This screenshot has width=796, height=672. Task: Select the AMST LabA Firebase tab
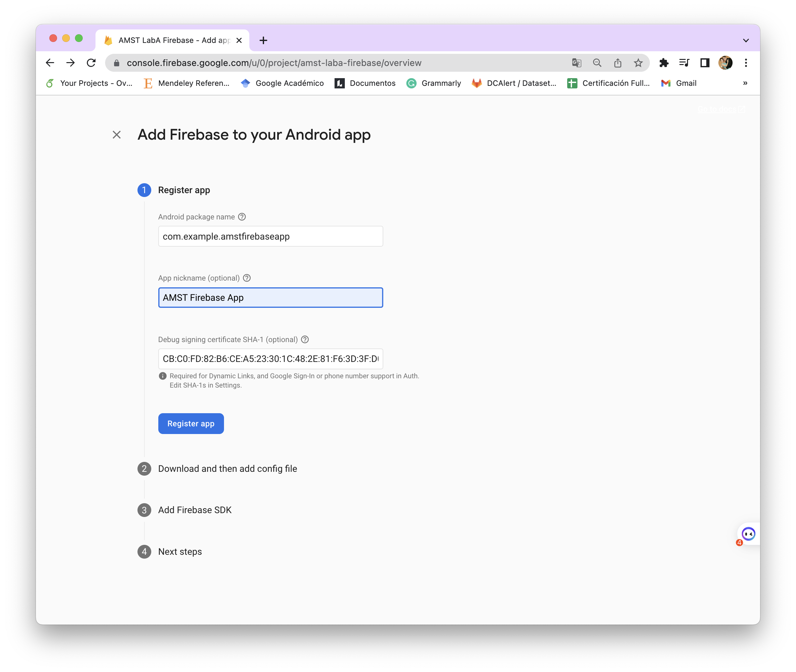(x=172, y=40)
